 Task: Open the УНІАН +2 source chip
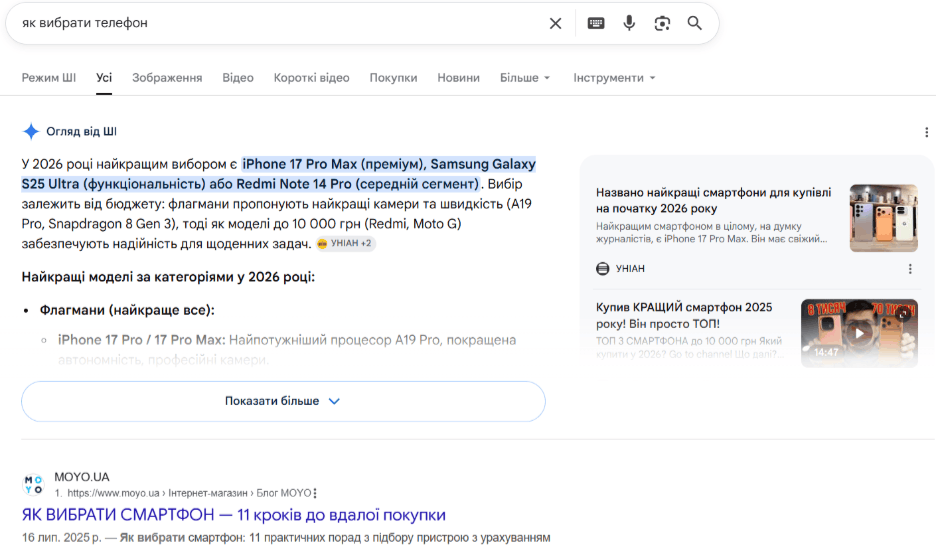(346, 243)
